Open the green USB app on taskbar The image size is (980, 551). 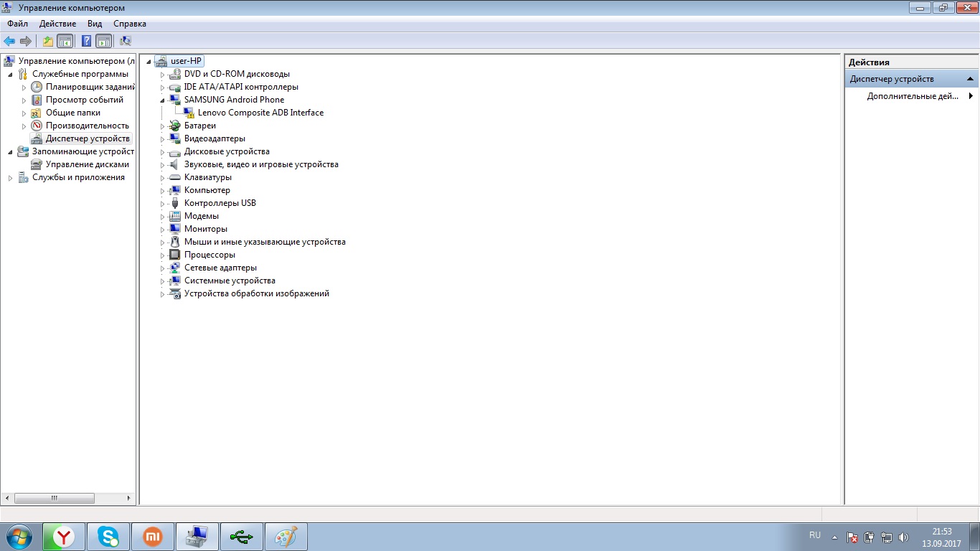coord(242,536)
